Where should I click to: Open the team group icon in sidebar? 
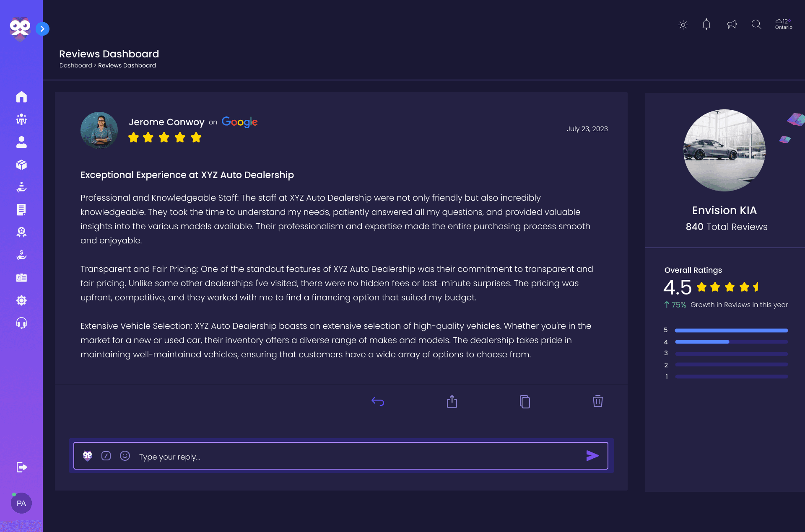[x=21, y=119]
